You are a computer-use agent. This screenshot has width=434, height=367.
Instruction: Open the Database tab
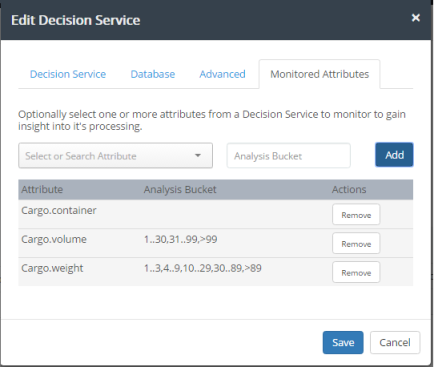(153, 74)
